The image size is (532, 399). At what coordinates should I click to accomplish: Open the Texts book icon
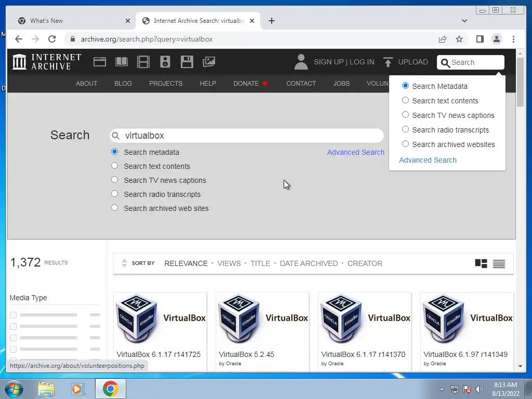click(x=122, y=62)
